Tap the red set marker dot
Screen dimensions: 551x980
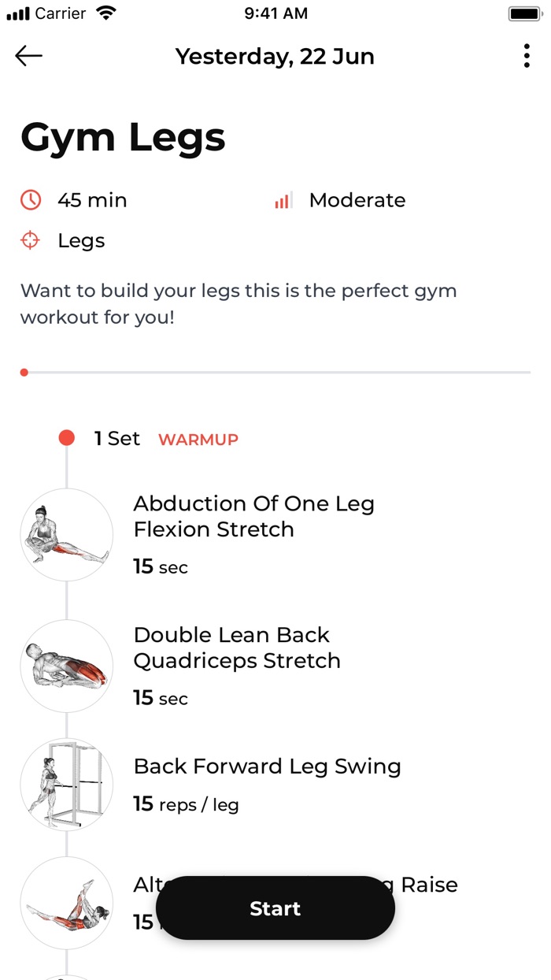coord(67,438)
